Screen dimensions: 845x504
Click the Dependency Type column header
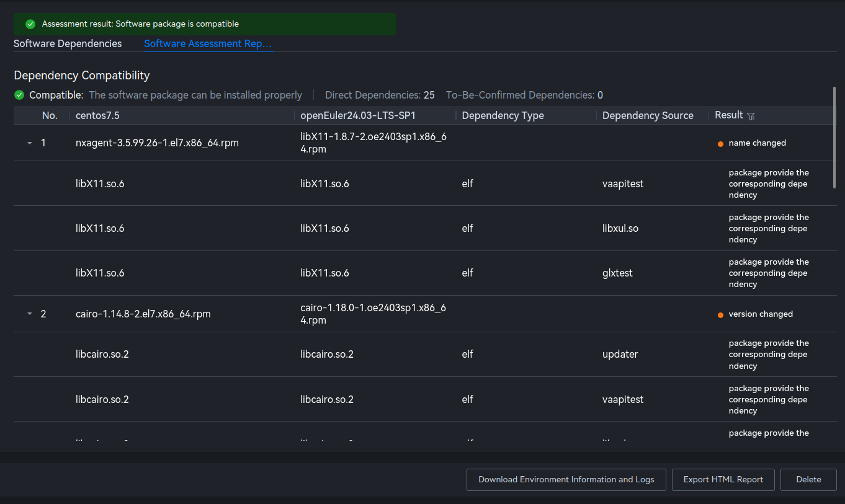pos(503,115)
